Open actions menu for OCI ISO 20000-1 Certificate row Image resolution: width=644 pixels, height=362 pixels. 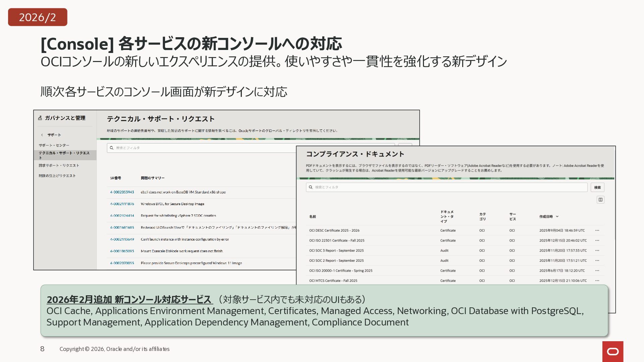click(x=597, y=271)
